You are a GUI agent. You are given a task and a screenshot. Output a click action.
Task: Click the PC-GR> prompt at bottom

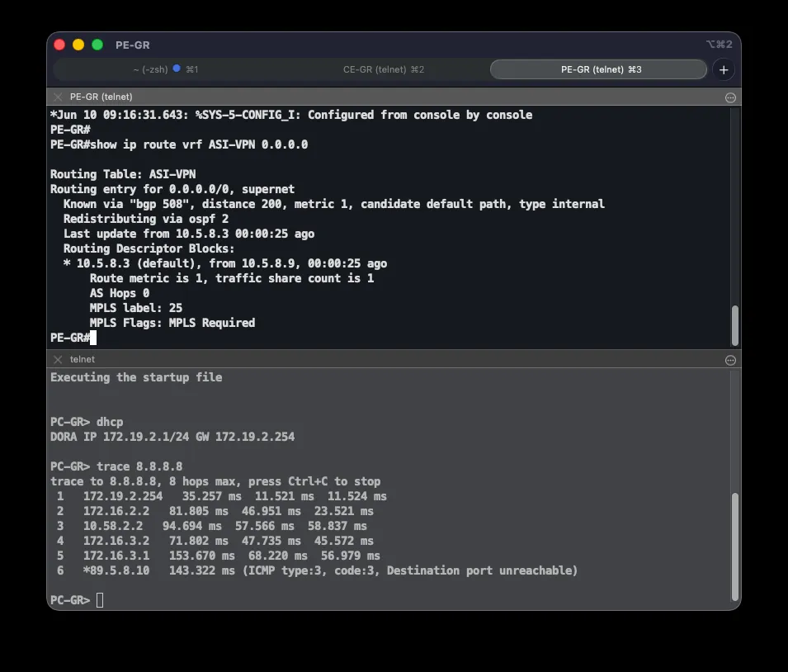pyautogui.click(x=77, y=600)
